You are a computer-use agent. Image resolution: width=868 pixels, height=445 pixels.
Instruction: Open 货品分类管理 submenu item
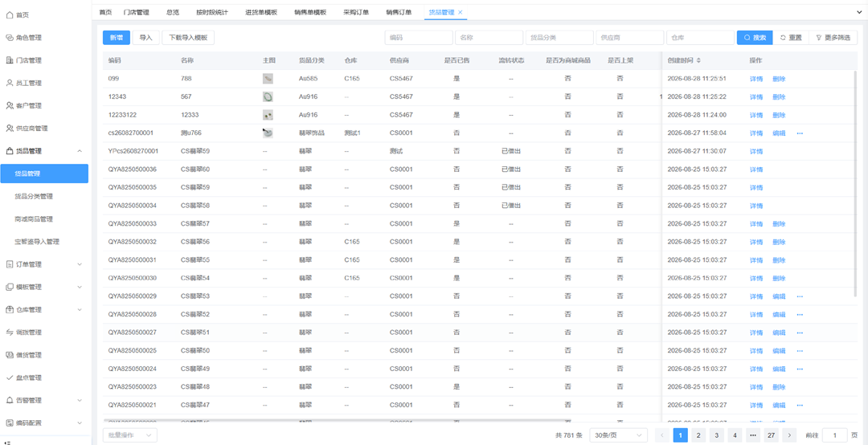(34, 197)
